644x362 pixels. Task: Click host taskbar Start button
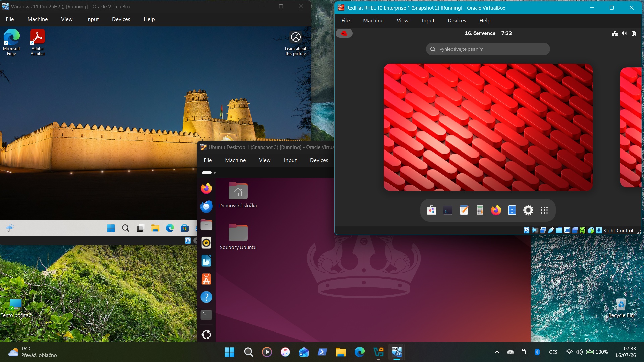(x=230, y=352)
